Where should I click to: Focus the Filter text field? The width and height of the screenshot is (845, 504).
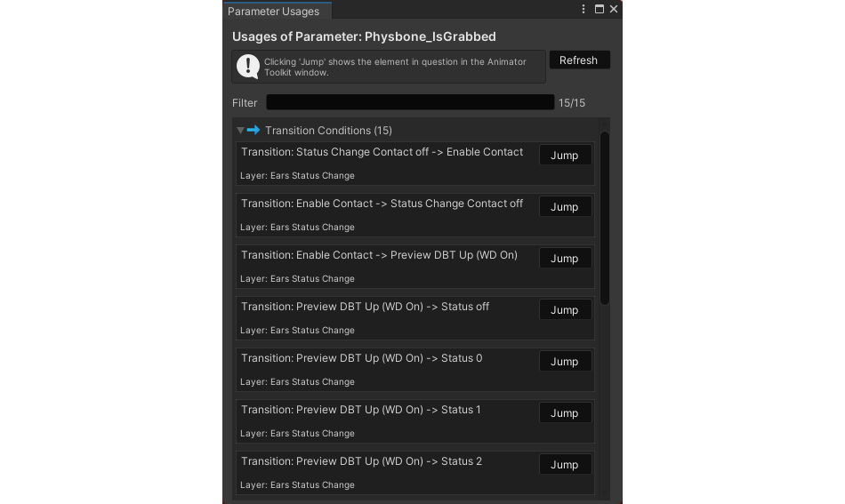pos(410,102)
